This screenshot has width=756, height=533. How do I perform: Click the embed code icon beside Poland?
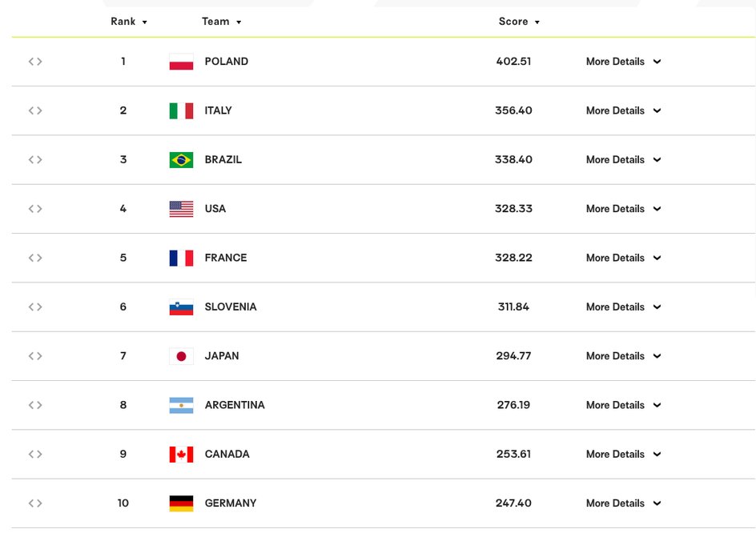click(x=35, y=62)
